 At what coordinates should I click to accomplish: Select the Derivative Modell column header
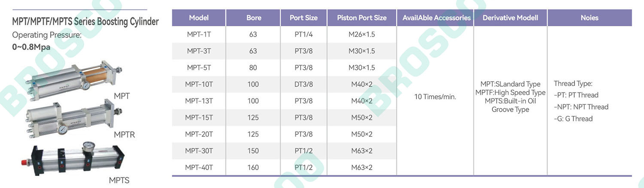pyautogui.click(x=510, y=18)
